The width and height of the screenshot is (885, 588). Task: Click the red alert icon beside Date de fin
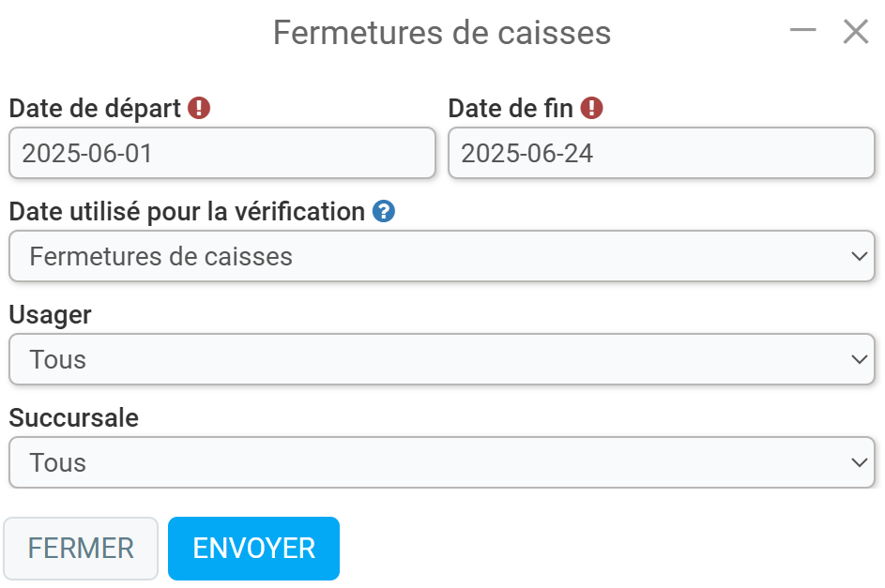591,108
